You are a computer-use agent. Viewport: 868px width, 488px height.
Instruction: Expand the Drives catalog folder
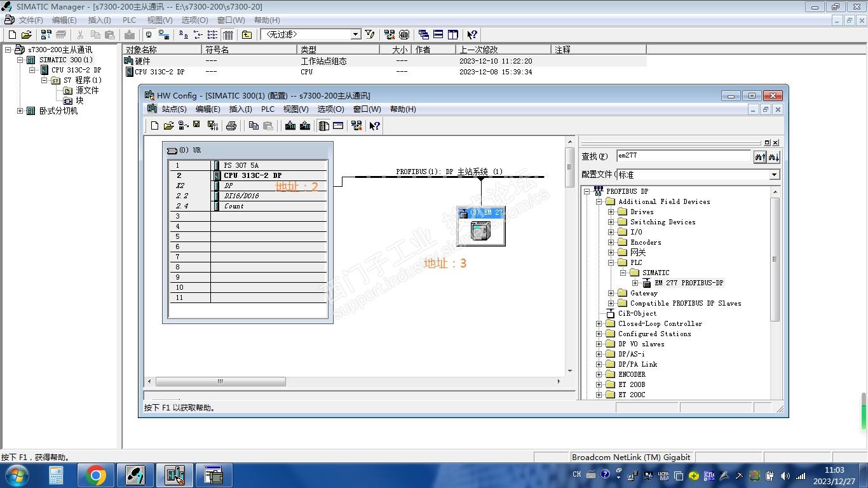click(611, 212)
